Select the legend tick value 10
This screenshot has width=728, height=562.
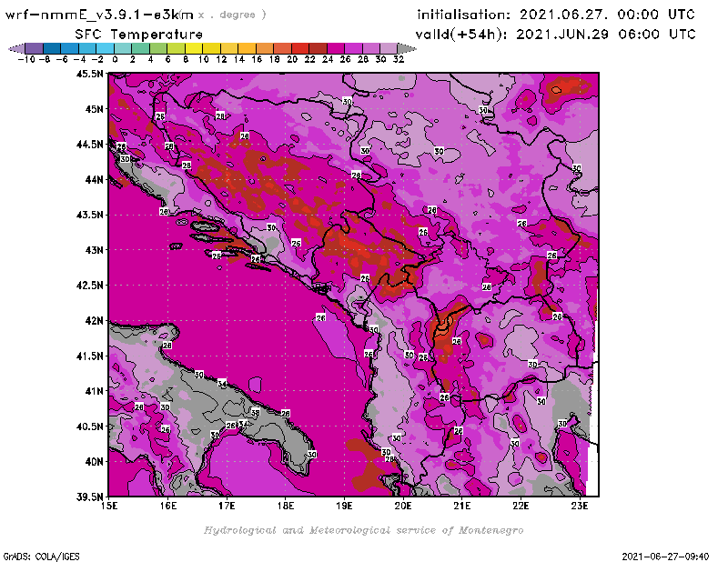point(203,59)
